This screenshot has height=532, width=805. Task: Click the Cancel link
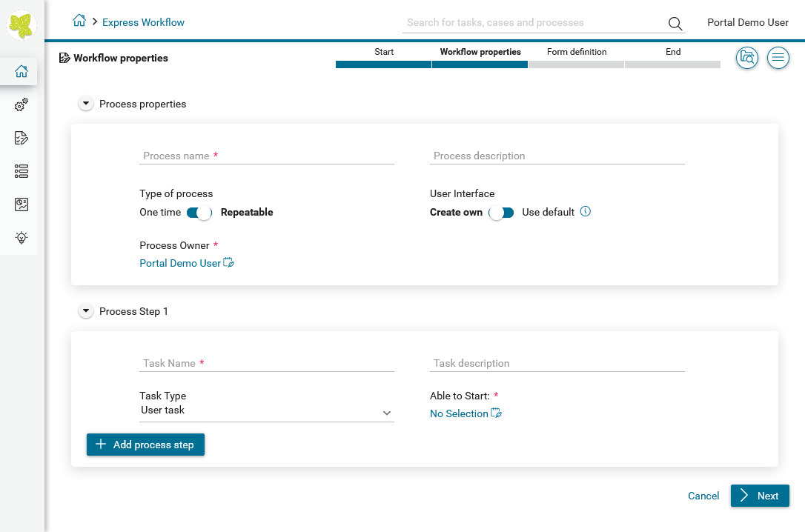[x=703, y=496]
